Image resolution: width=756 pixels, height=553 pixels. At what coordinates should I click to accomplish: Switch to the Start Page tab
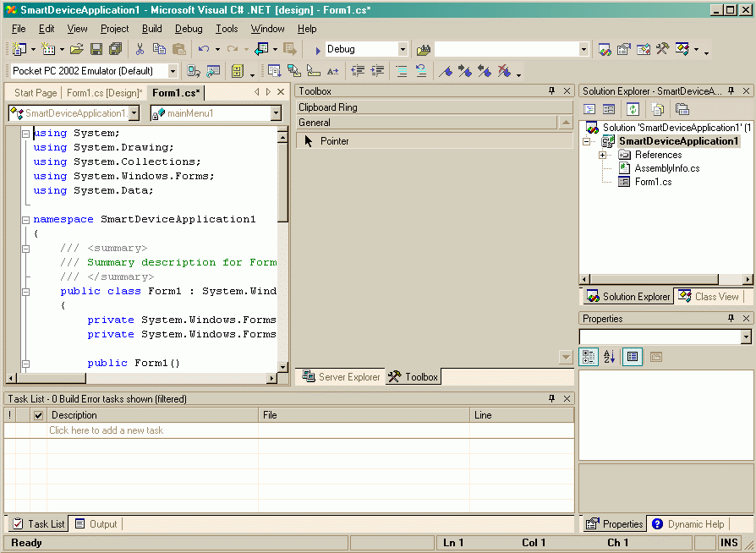[x=36, y=92]
